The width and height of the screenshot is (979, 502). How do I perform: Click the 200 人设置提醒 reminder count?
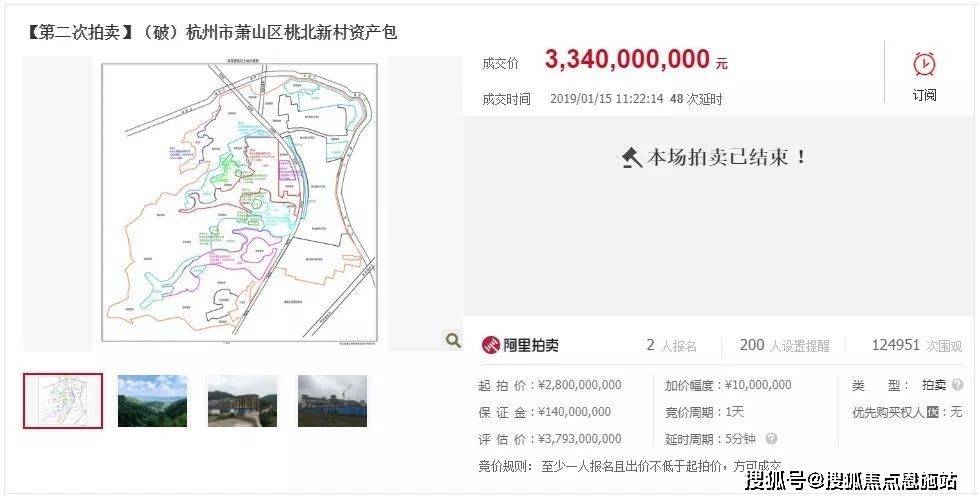point(785,345)
